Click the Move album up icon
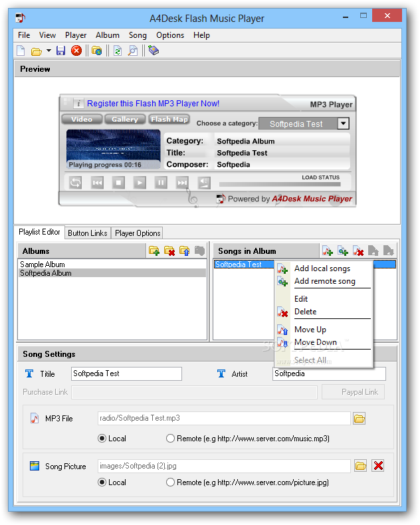Image resolution: width=420 pixels, height=525 pixels. pos(185,251)
